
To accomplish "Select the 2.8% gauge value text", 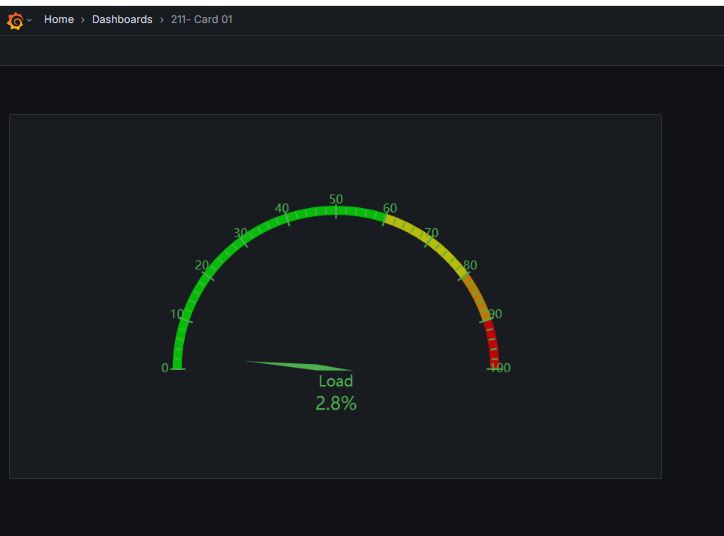I will pyautogui.click(x=336, y=404).
